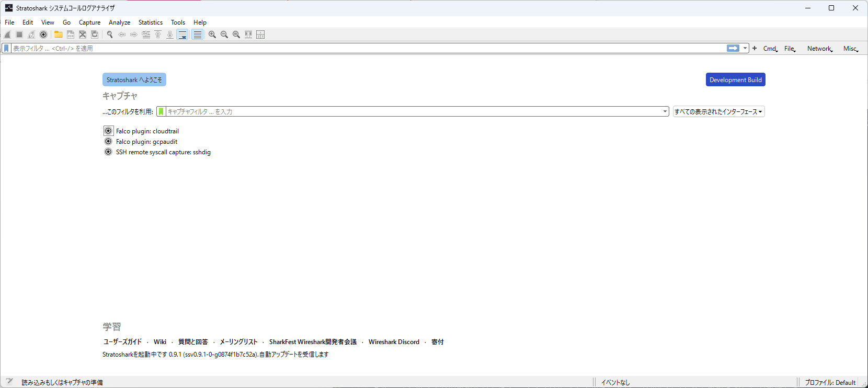Click the zoom in toolbar icon

click(212, 35)
